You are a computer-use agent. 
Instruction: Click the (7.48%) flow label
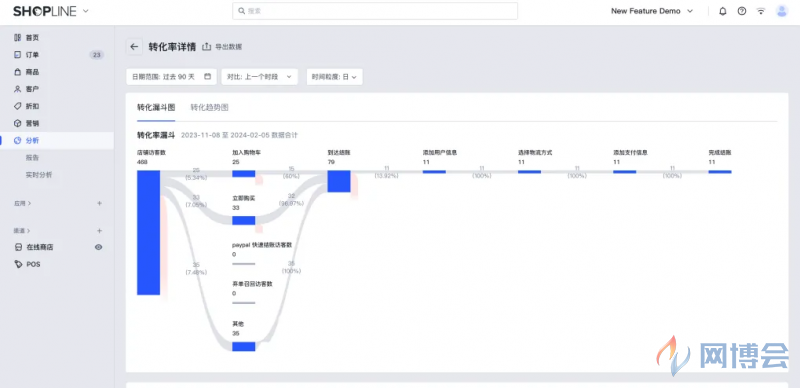pos(196,272)
